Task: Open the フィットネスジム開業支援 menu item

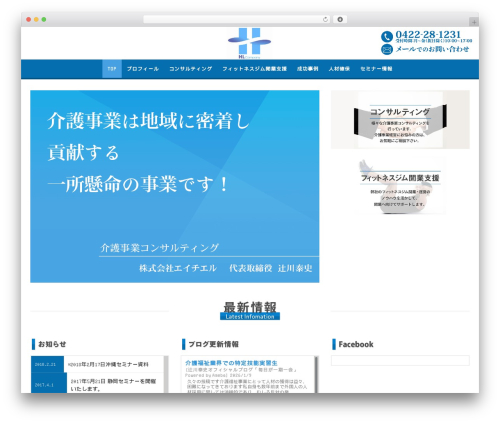Action: pos(254,69)
